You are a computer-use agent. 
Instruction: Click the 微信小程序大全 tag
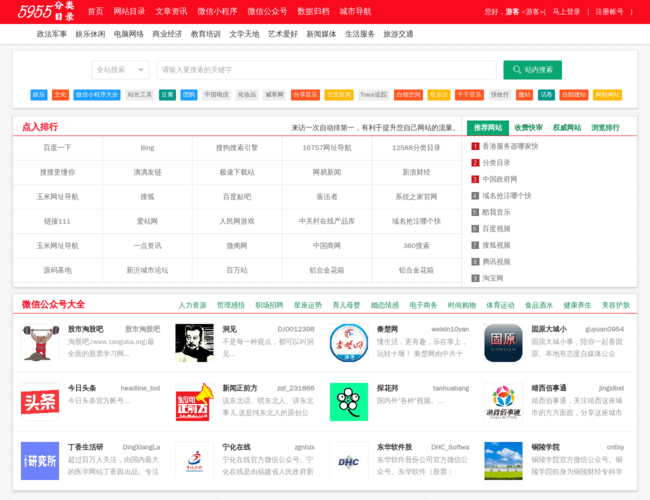click(x=97, y=95)
